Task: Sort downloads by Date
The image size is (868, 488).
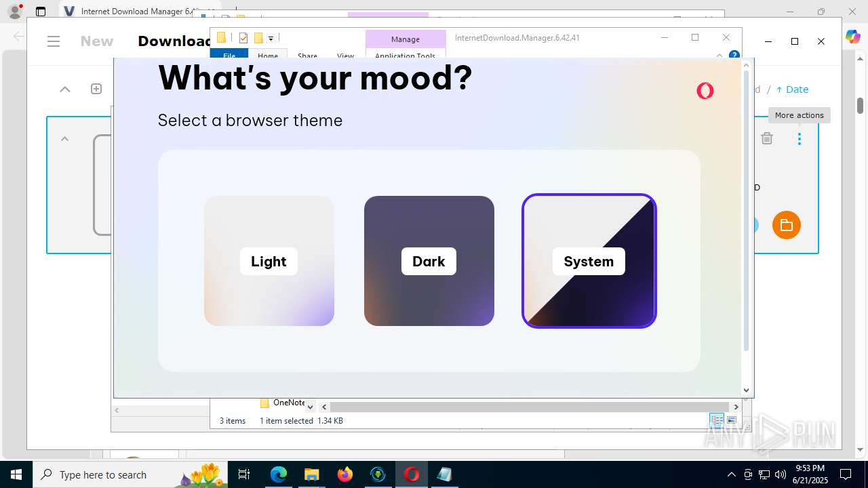Action: coord(792,89)
